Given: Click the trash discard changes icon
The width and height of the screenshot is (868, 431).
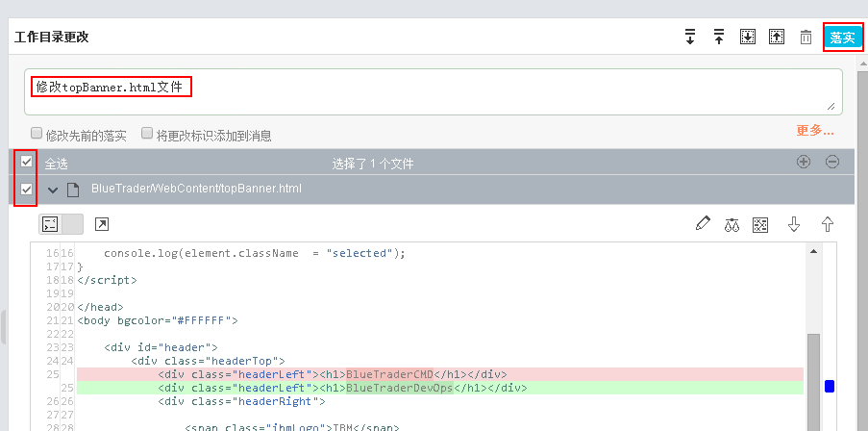Looking at the screenshot, I should [806, 38].
